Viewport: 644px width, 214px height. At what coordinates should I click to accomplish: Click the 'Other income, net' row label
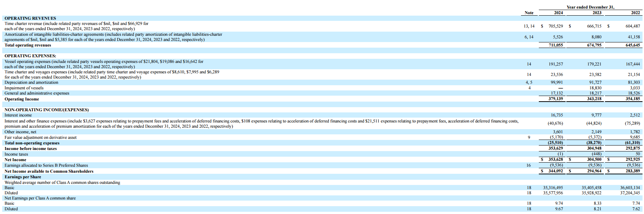[20, 132]
